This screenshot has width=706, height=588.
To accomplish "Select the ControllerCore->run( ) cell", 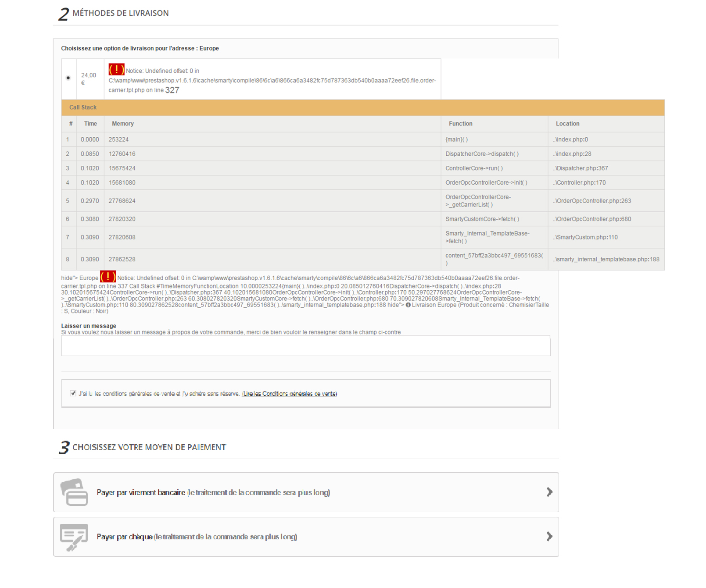I will tap(495, 168).
